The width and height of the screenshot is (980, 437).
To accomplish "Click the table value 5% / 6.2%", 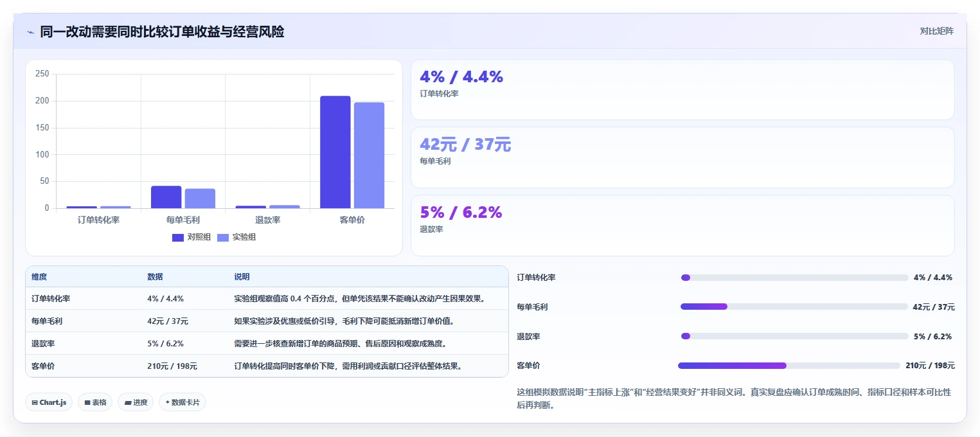I will (165, 344).
